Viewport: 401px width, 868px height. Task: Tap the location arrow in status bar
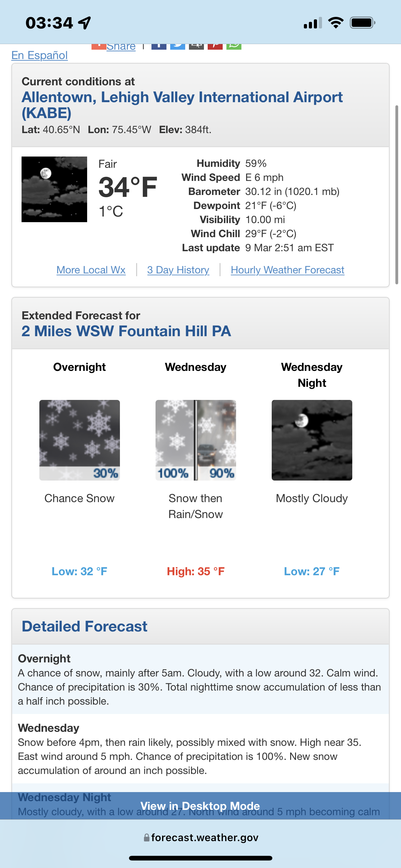click(85, 23)
